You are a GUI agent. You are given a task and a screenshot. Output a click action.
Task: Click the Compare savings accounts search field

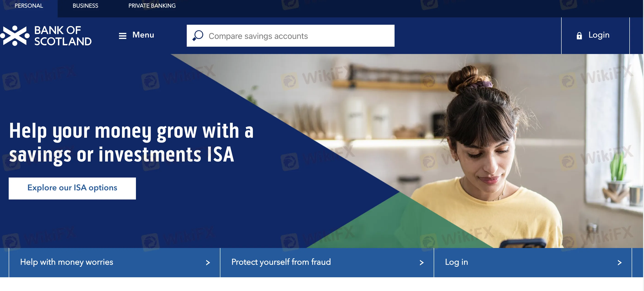(x=290, y=36)
